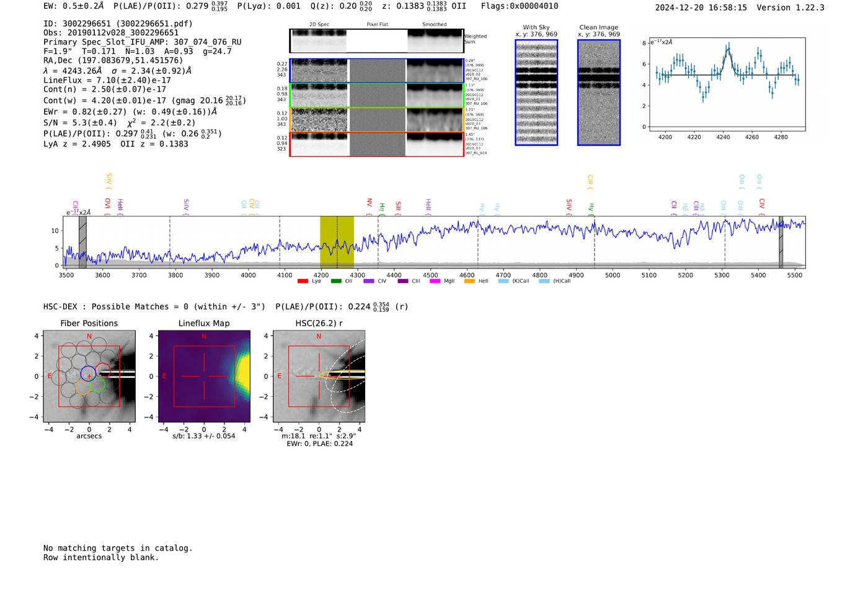
Task: Click the dark purple CIII legend swatch
Action: (x=403, y=281)
